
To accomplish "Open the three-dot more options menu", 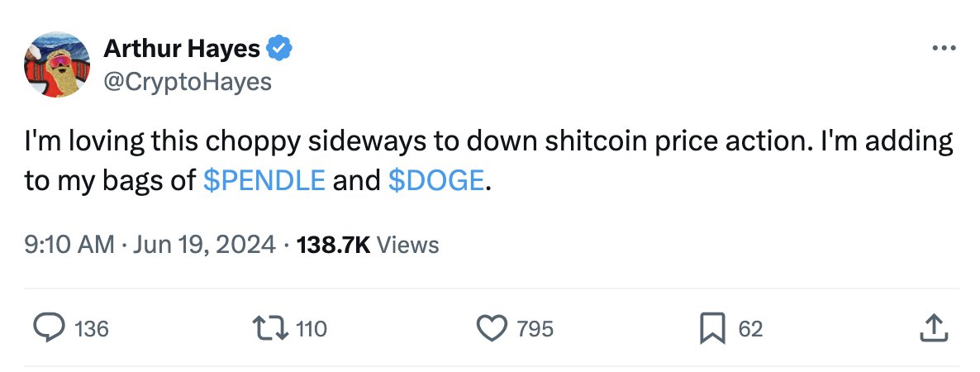I will click(x=943, y=49).
